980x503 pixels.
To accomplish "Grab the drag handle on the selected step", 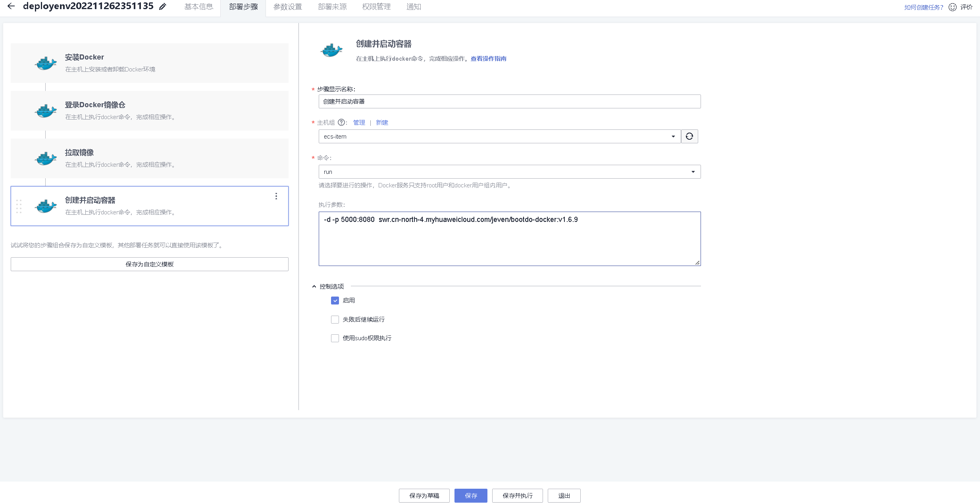I will coord(19,206).
